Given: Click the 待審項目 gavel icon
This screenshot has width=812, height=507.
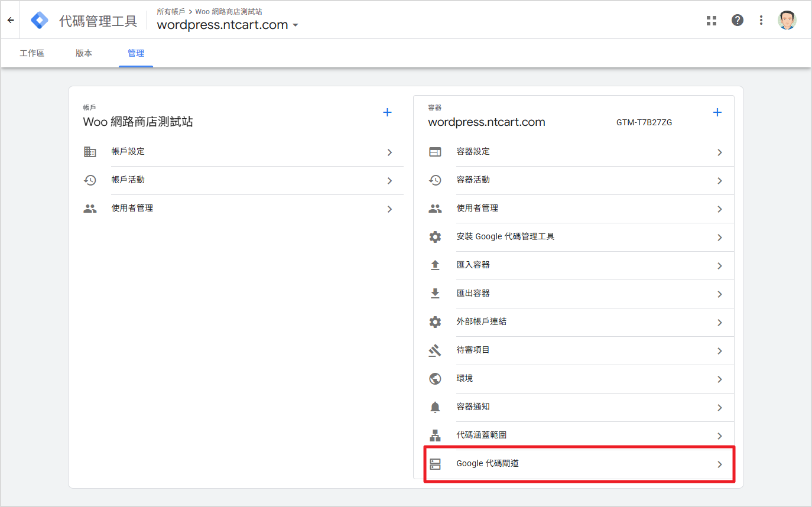Looking at the screenshot, I should (x=435, y=350).
